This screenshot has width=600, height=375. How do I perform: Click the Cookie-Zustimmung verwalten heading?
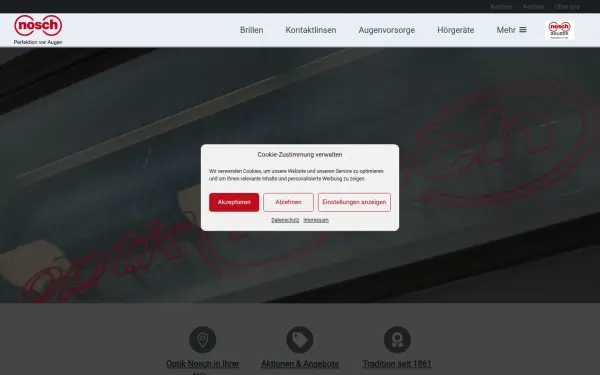point(300,155)
